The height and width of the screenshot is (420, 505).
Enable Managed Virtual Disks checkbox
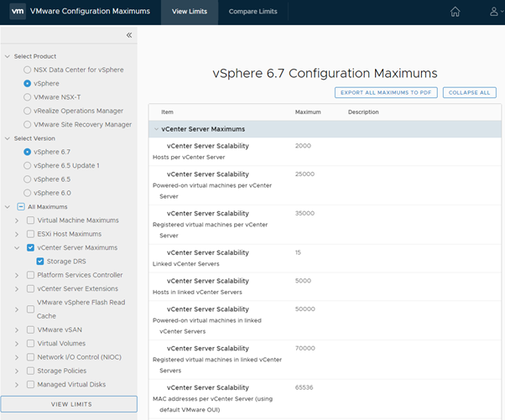click(30, 385)
